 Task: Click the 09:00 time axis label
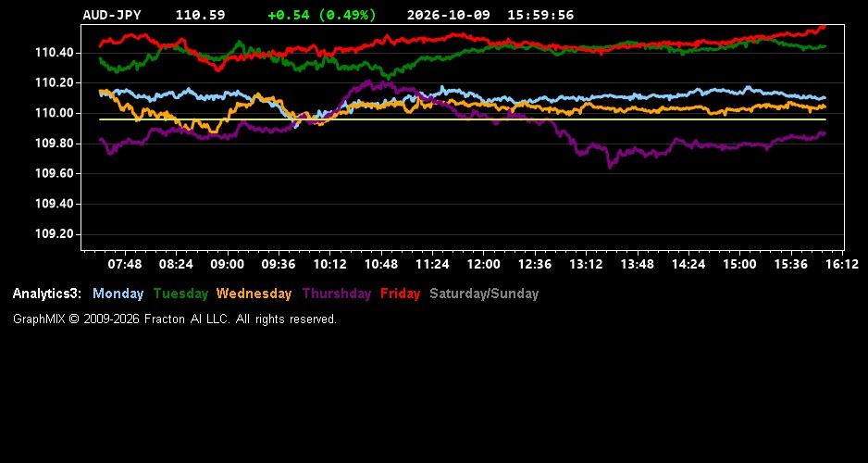pos(227,265)
